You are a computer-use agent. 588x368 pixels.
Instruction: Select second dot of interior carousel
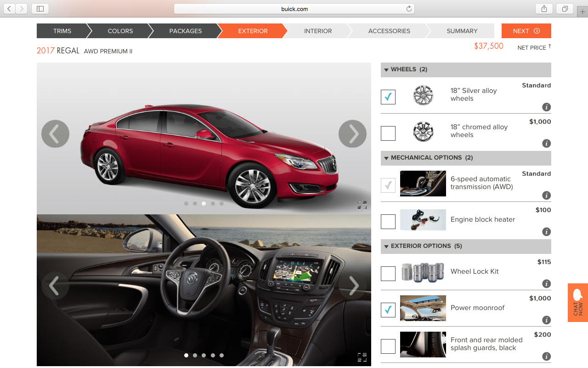pos(195,355)
